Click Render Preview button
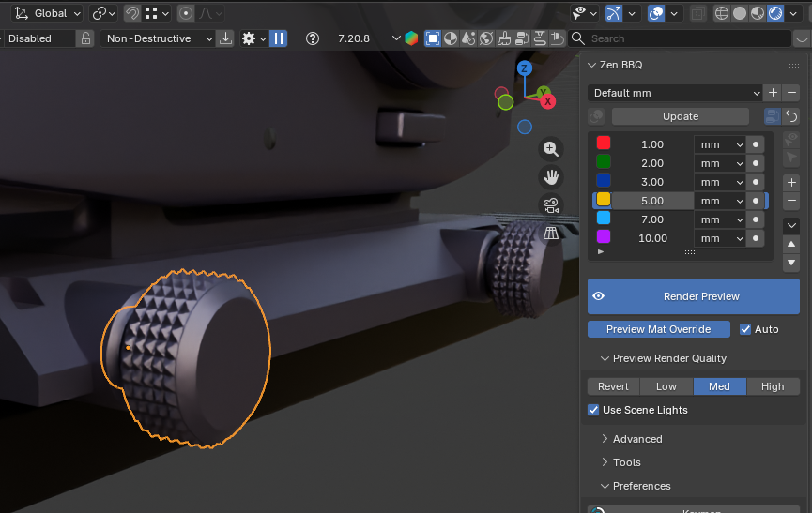The width and height of the screenshot is (812, 513). tap(694, 296)
